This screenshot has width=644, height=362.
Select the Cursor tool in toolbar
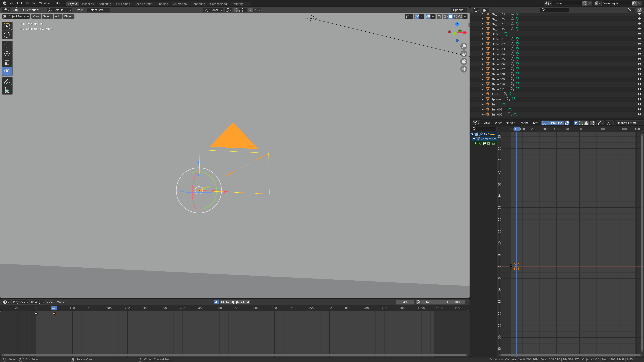pyautogui.click(x=7, y=35)
